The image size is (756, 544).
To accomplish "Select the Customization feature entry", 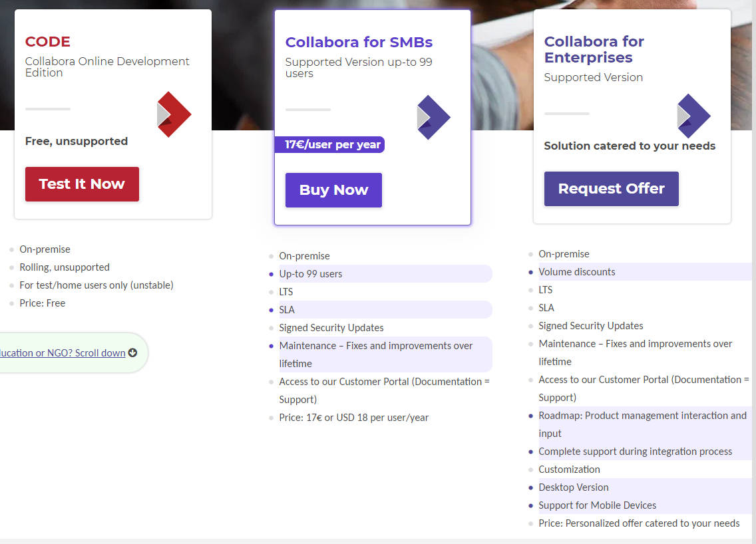I will pyautogui.click(x=569, y=469).
